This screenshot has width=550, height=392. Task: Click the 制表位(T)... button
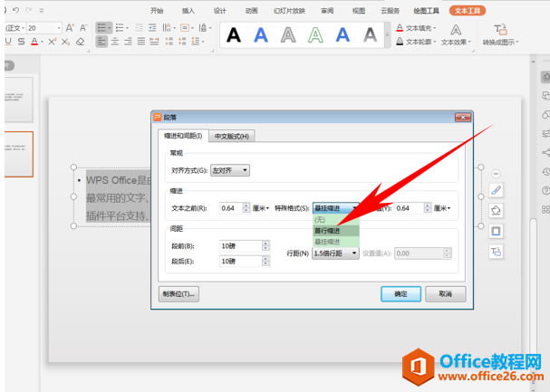179,294
